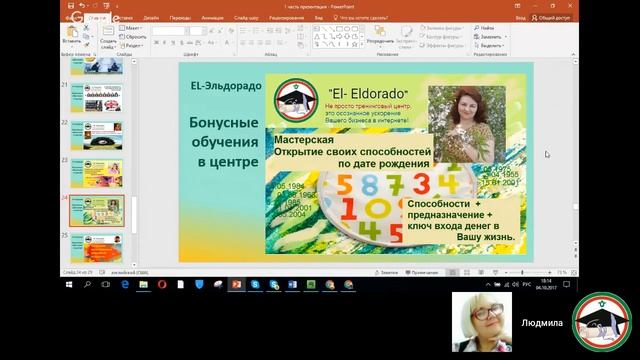
Task: Click the Sign in (Вход) link
Action: pos(520,18)
